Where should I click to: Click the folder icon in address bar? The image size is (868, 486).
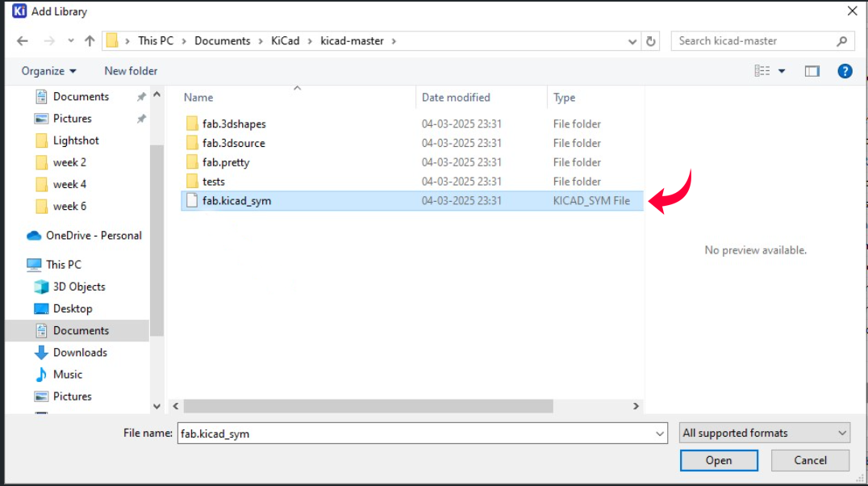point(112,41)
